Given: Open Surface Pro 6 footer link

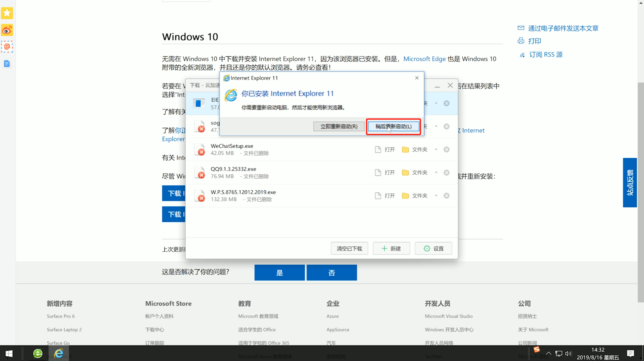Looking at the screenshot, I should point(61,316).
